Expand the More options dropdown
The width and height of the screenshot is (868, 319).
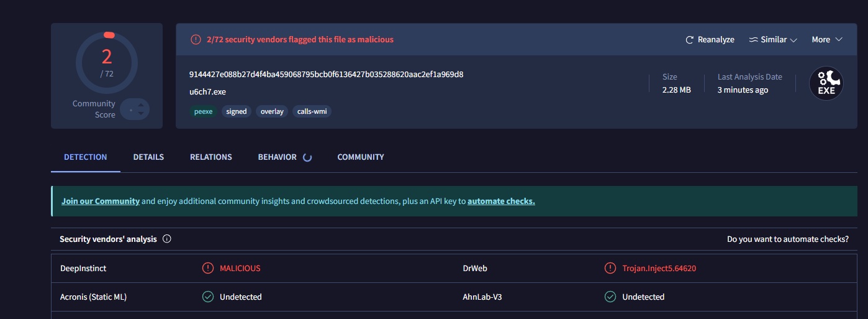pyautogui.click(x=826, y=40)
